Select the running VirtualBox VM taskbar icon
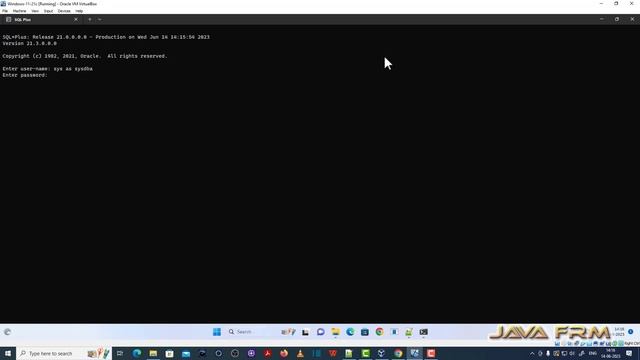Viewport: 640px width, 360px height. 415,353
